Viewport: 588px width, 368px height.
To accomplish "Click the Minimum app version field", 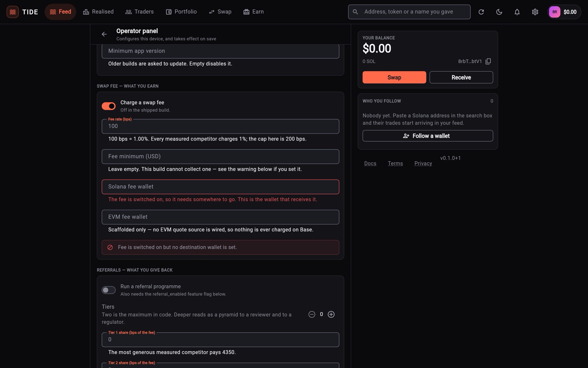I will [x=220, y=51].
